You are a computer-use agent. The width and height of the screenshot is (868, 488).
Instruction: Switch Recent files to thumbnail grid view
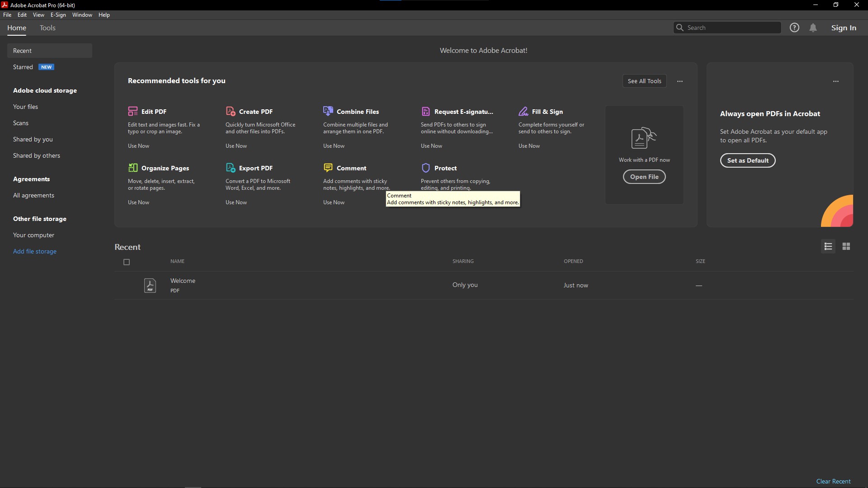pyautogui.click(x=846, y=246)
